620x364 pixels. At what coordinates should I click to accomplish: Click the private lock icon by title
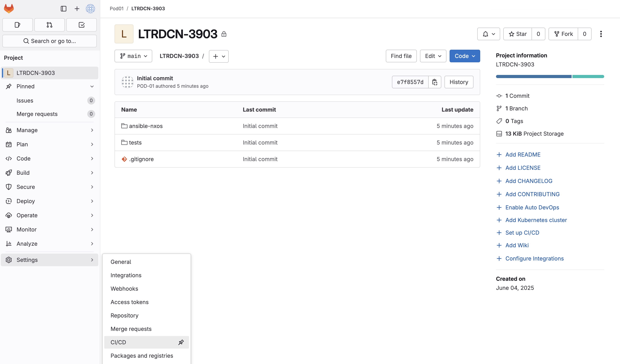224,34
